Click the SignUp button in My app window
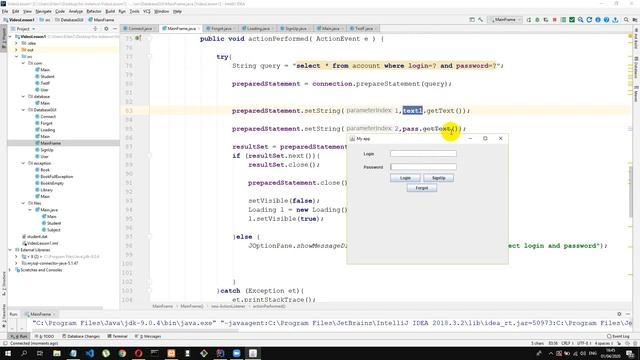 [438, 178]
